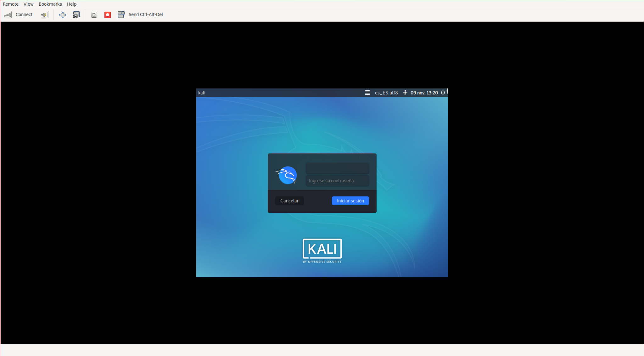
Task: Click the disconnect plug icon
Action: [x=44, y=15]
